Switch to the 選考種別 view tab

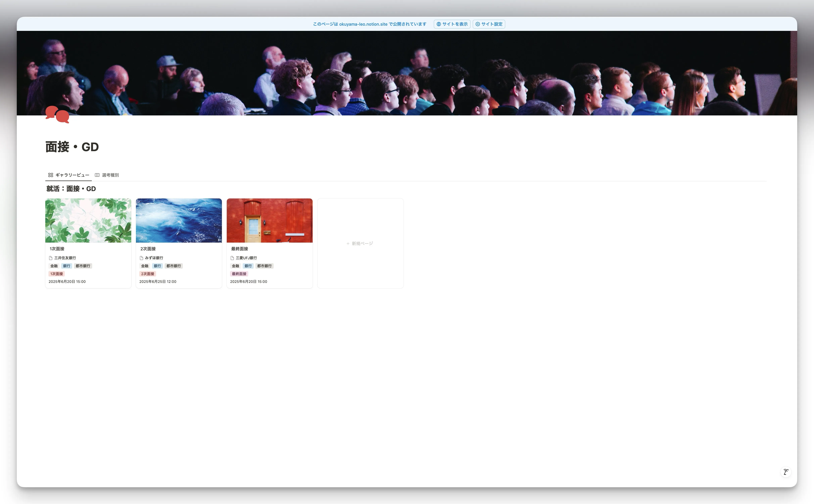tap(110, 175)
